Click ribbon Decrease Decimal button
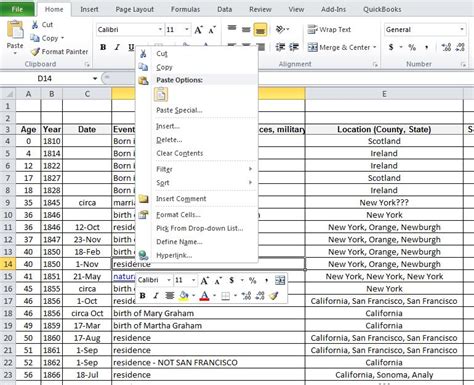 click(460, 47)
